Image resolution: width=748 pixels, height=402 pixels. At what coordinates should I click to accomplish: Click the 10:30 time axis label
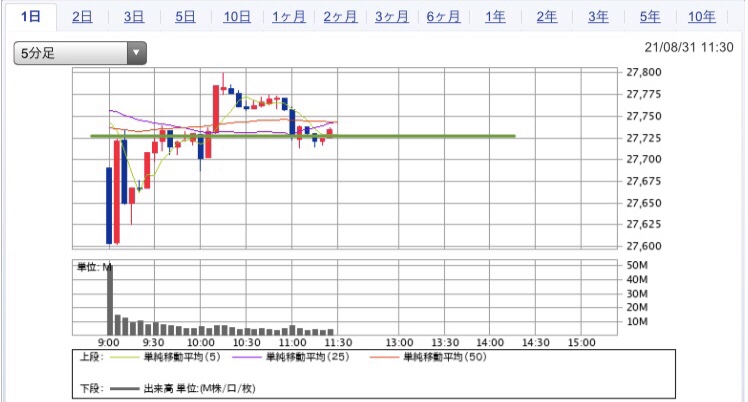[247, 342]
